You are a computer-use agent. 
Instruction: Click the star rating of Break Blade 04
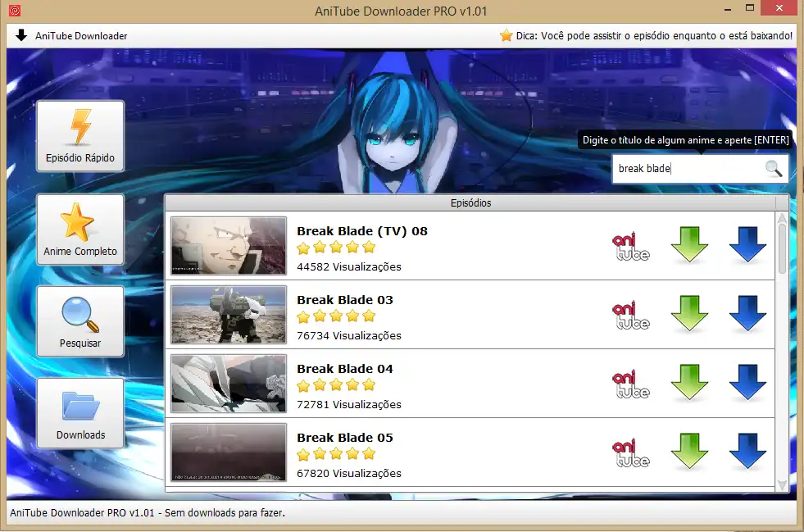336,385
